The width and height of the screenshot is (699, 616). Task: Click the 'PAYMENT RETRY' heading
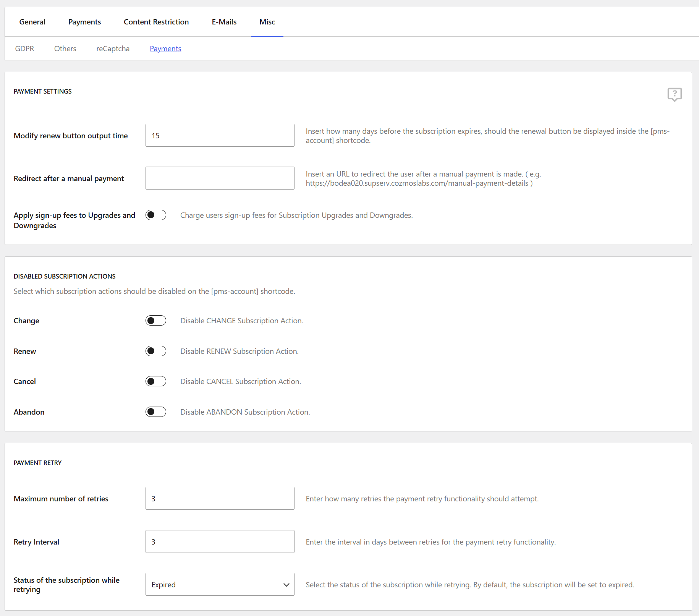(x=37, y=463)
